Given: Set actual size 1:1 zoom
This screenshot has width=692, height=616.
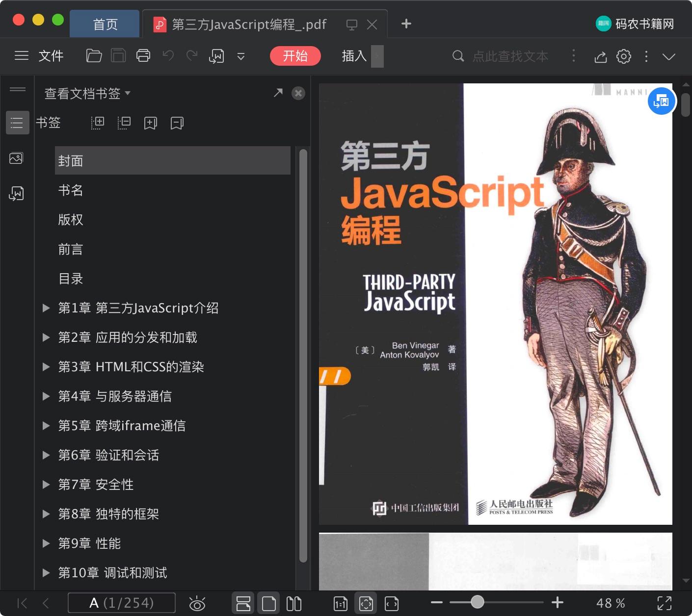Looking at the screenshot, I should [341, 604].
